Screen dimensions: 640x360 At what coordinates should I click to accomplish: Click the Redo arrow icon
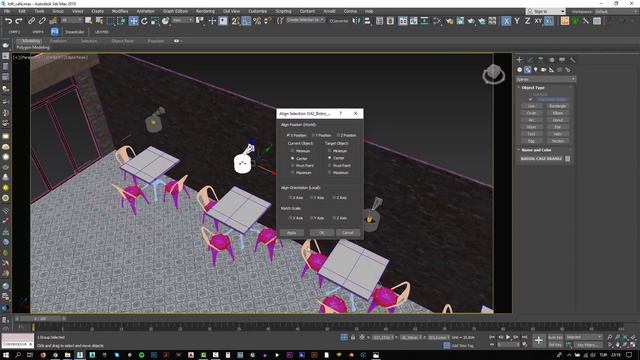19,21
